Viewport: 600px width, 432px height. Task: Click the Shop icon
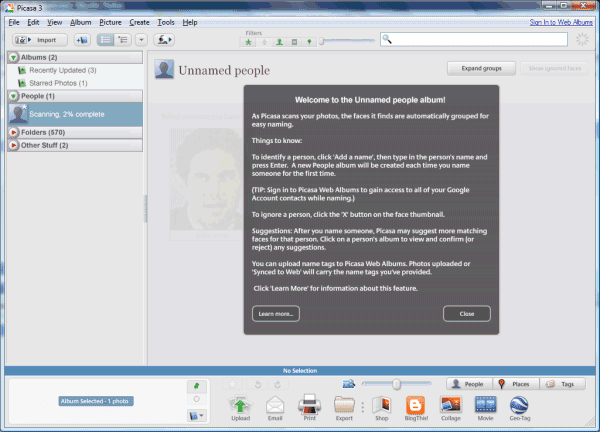(382, 408)
